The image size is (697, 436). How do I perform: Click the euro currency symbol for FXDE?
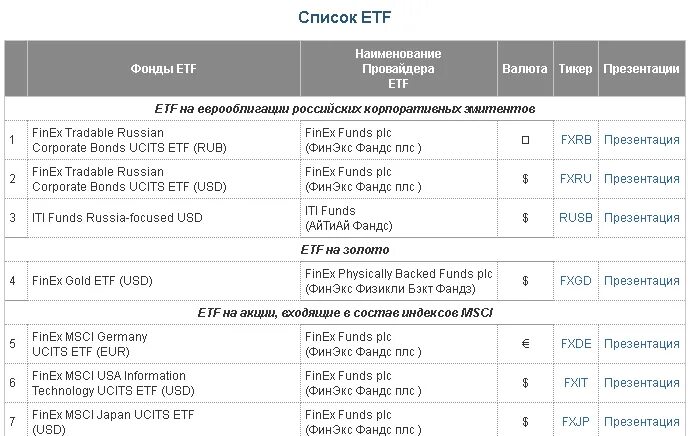pyautogui.click(x=525, y=344)
